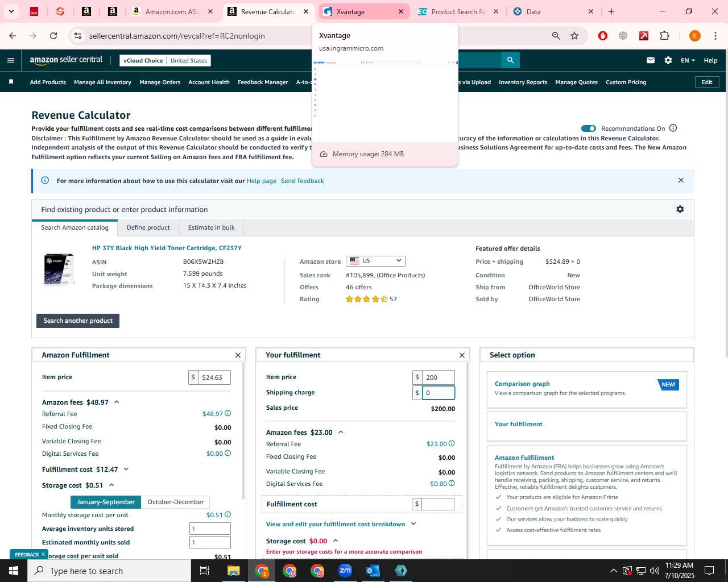Image resolution: width=728 pixels, height=582 pixels.
Task: Open the Chrome three-dot menu
Action: tap(715, 36)
